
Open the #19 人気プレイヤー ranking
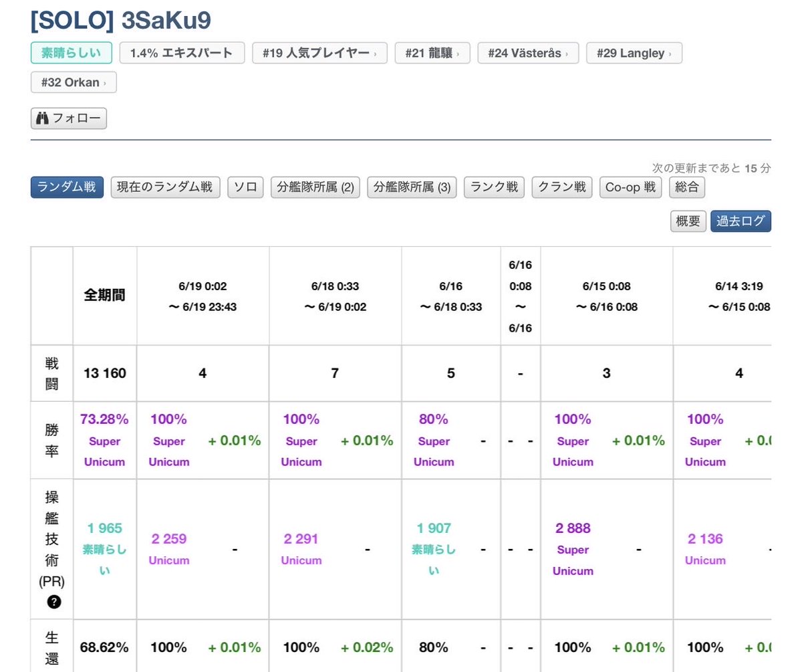319,53
